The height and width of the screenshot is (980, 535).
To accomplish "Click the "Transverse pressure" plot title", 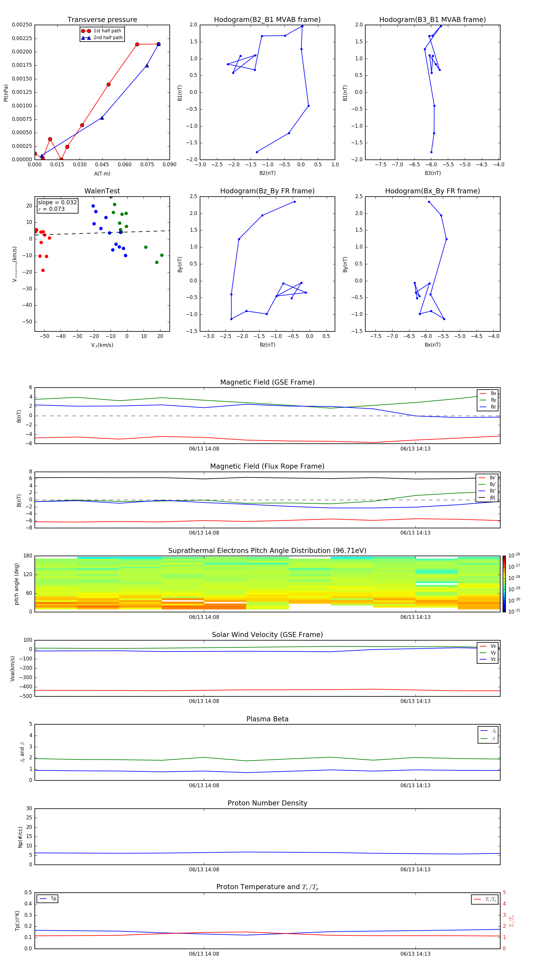I will pos(102,20).
